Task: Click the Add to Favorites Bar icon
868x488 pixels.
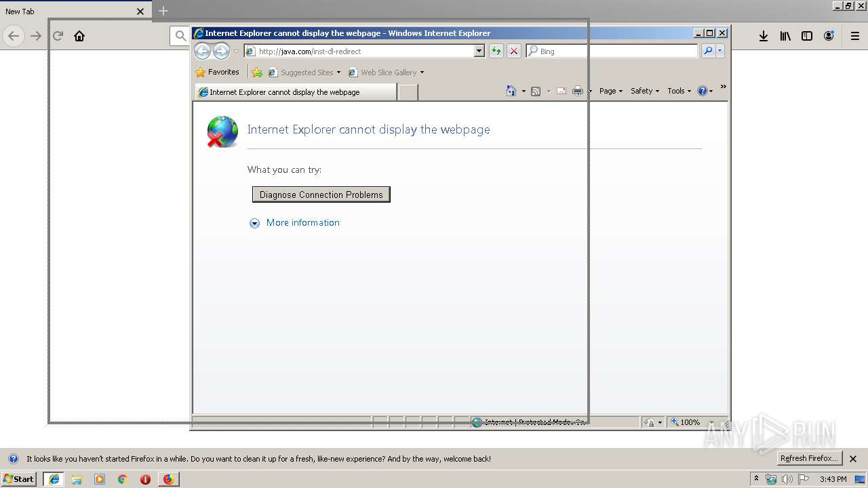Action: click(x=257, y=73)
